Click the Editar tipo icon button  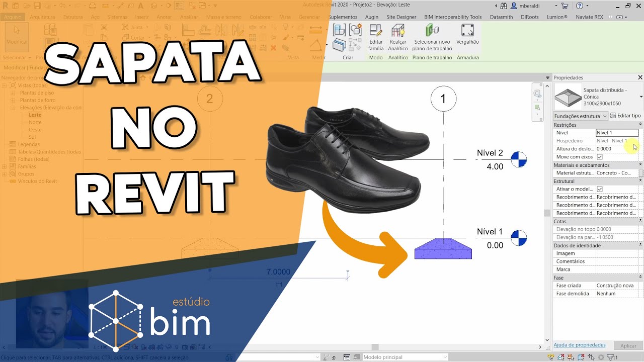click(625, 116)
